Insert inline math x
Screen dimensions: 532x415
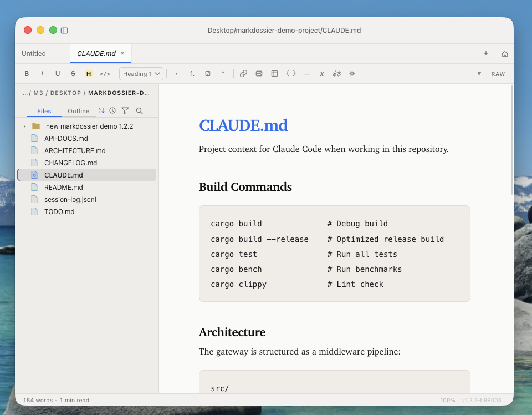[321, 74]
